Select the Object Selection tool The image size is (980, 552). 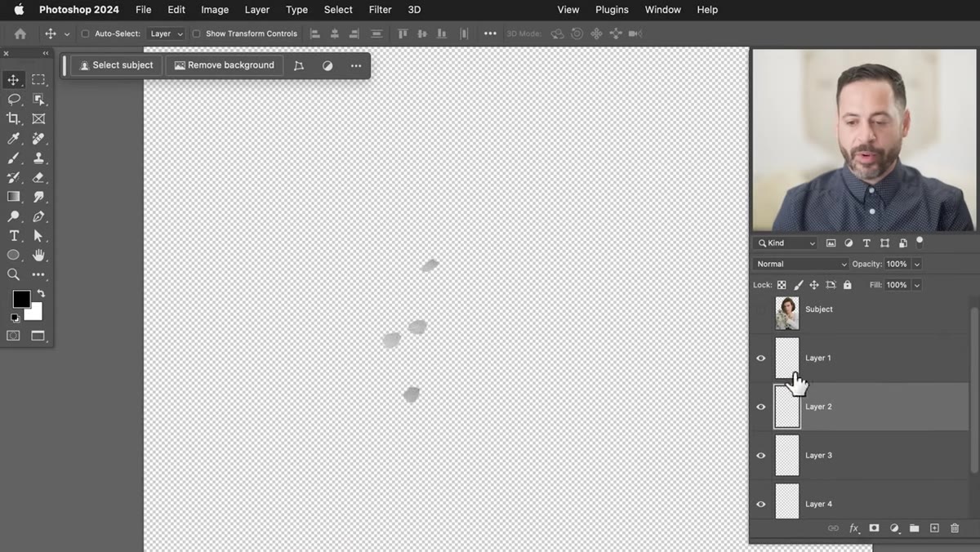[x=38, y=100]
